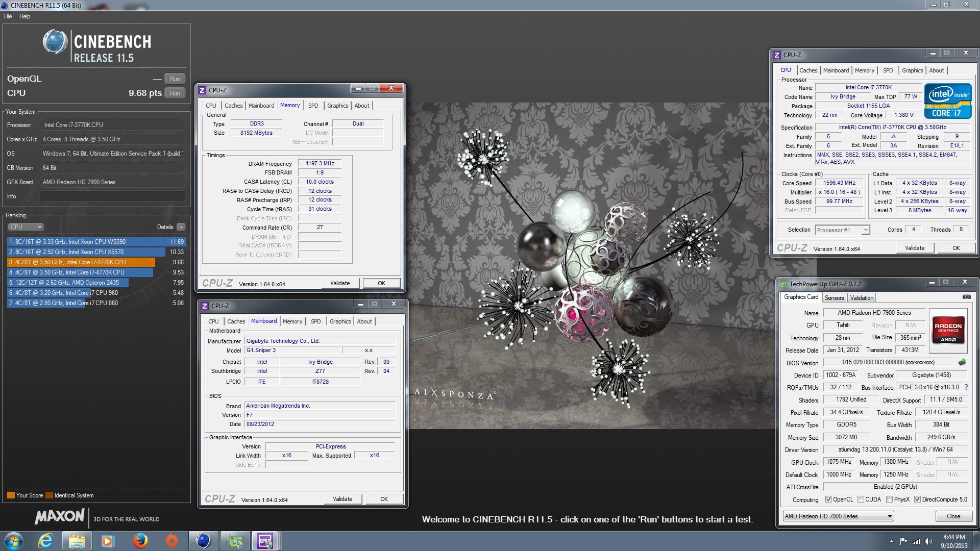The width and height of the screenshot is (980, 551).
Task: Click the DRAM Frequency value 1197.3 MHz
Action: click(320, 164)
